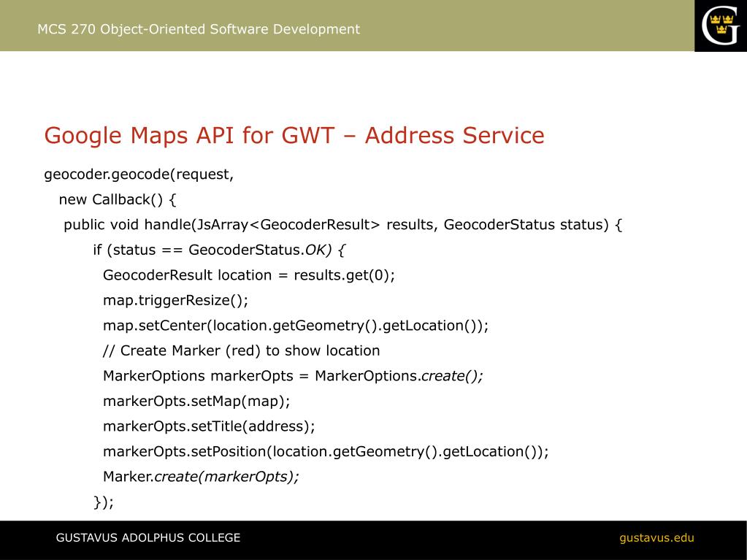This screenshot has width=747, height=560.
Task: Click the MCS 270 course header text
Action: coord(199,29)
